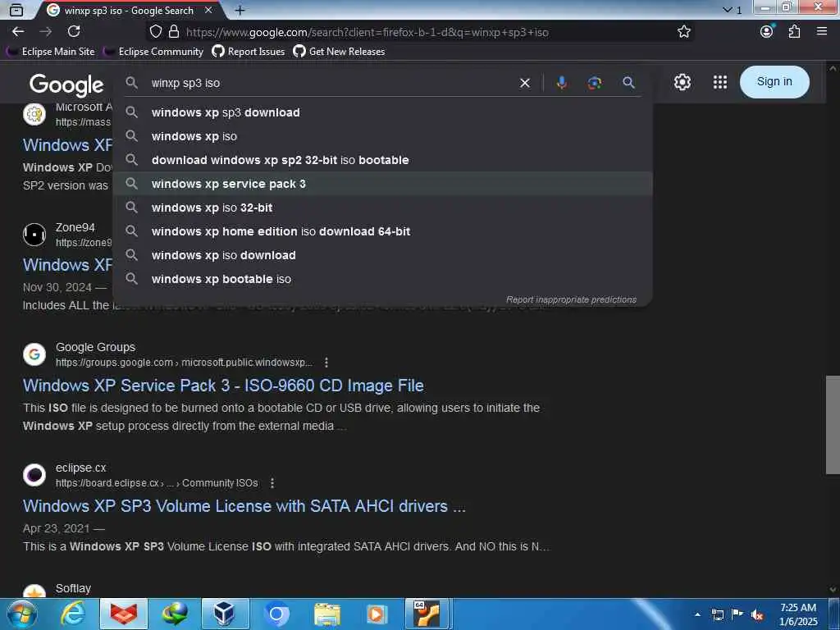Click the muted volume tray icon
Screen dimensions: 840x630
757,614
